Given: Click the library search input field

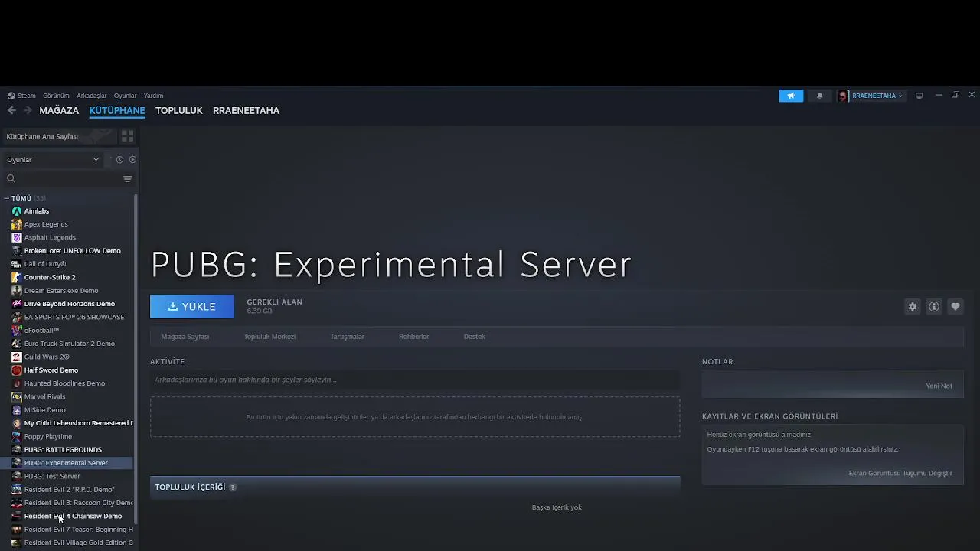Looking at the screenshot, I should [x=69, y=179].
